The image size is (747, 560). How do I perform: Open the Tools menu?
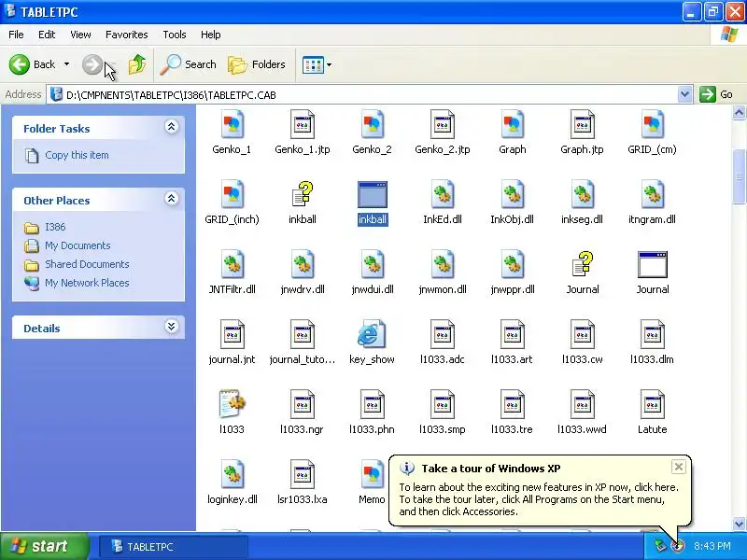[x=175, y=35]
